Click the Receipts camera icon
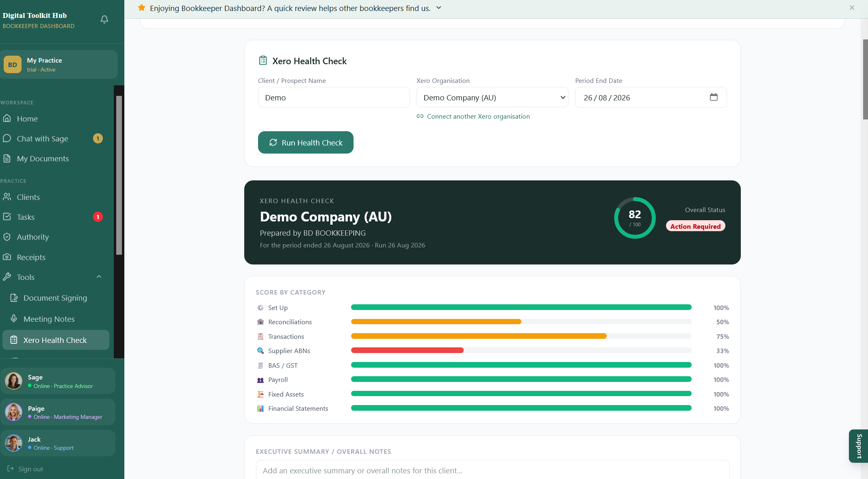Screen dimensions: 868x479 tap(7, 257)
